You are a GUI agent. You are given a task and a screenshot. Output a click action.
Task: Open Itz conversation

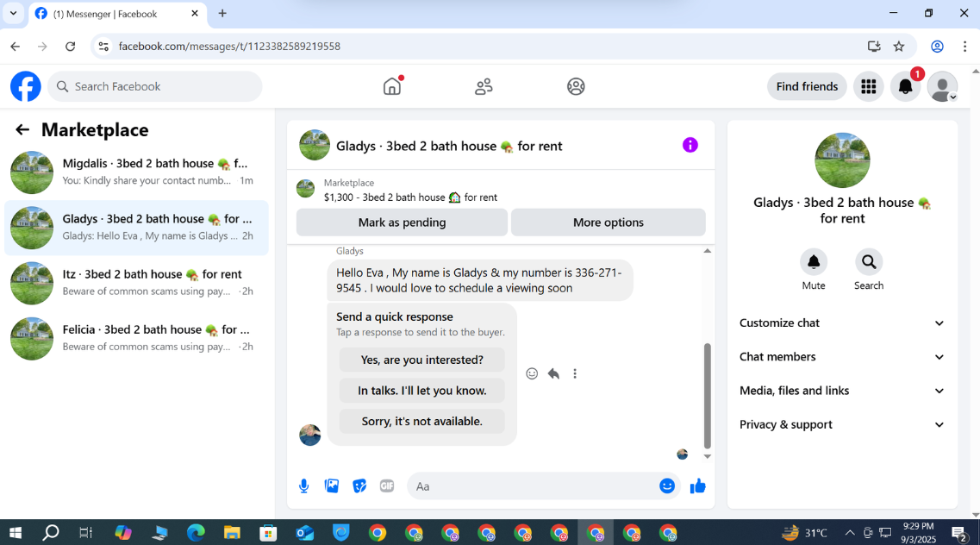(136, 283)
